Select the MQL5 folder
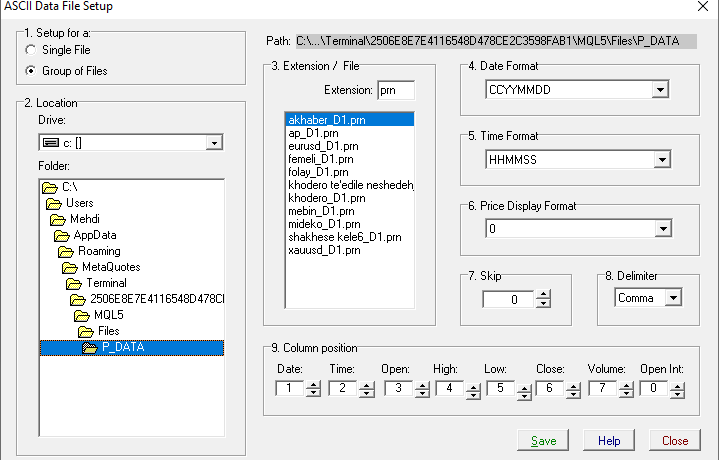The height and width of the screenshot is (460, 719). (x=99, y=316)
